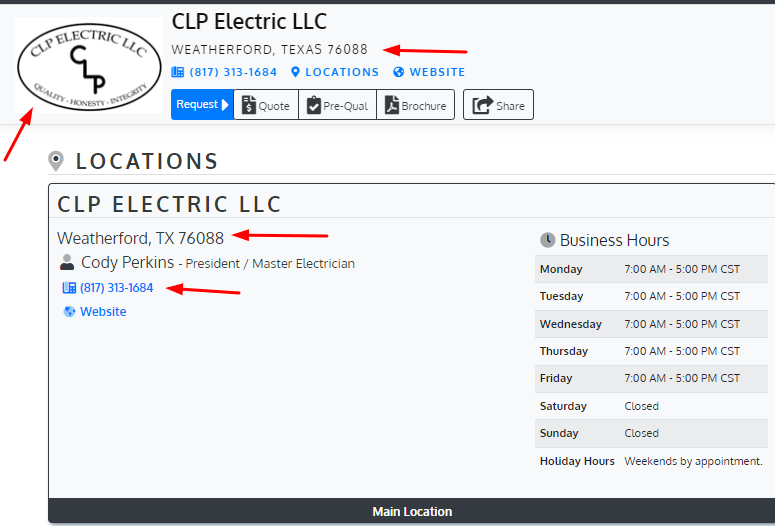Screen dimensions: 775x526
Task: Click the dollar document icon on Quote
Action: [249, 105]
